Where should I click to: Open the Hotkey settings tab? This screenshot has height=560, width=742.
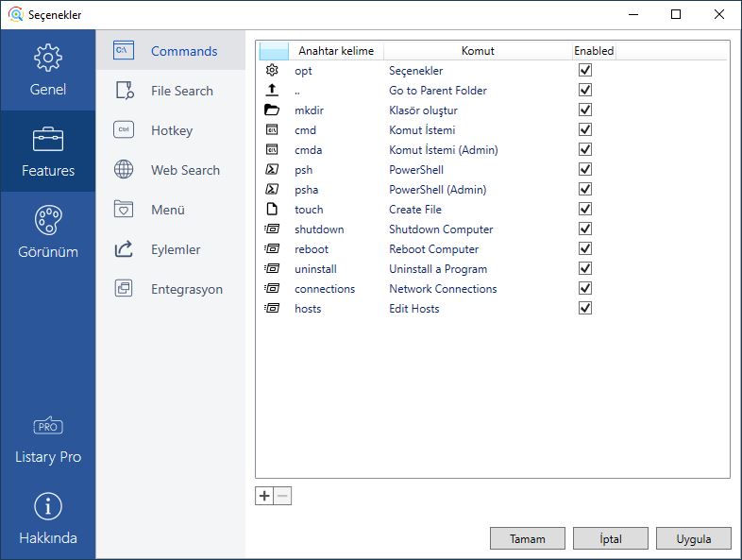click(x=171, y=130)
